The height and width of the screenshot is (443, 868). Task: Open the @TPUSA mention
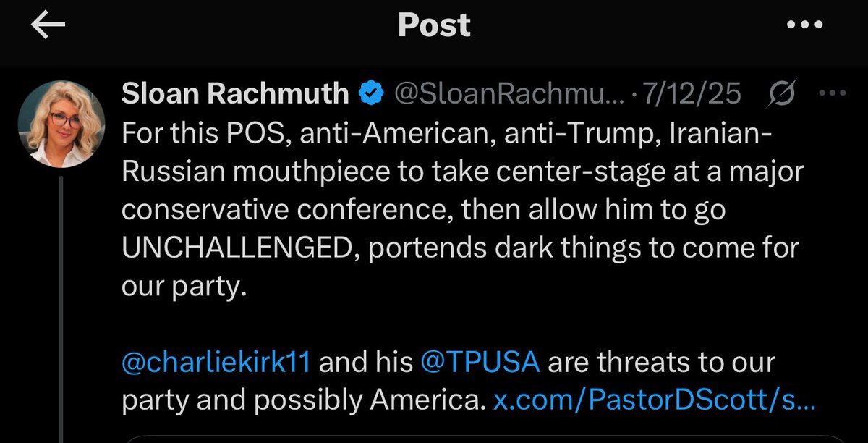click(x=480, y=361)
